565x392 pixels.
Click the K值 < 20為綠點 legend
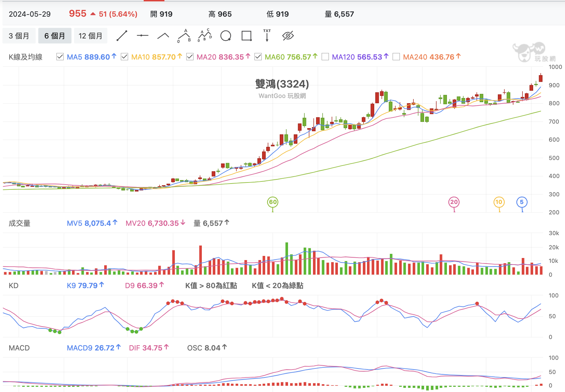278,286
